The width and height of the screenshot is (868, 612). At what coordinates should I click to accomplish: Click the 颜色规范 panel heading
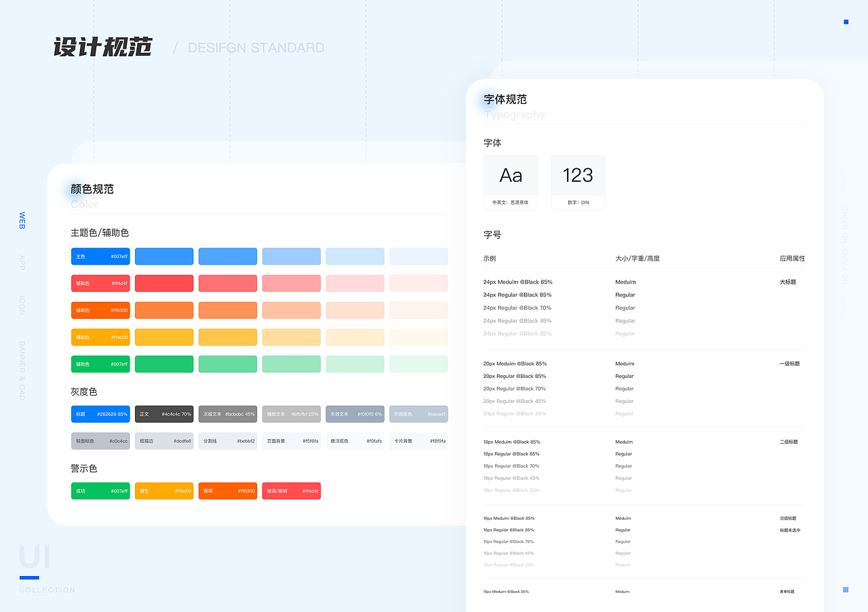[x=92, y=189]
